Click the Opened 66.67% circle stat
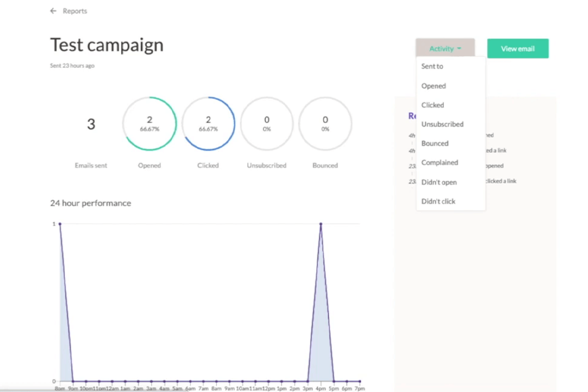Screen dimensions: 588x392 tap(149, 124)
